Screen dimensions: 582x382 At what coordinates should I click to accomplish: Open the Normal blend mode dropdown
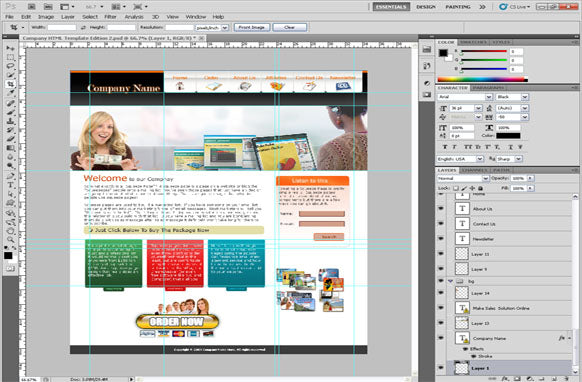[x=485, y=179]
